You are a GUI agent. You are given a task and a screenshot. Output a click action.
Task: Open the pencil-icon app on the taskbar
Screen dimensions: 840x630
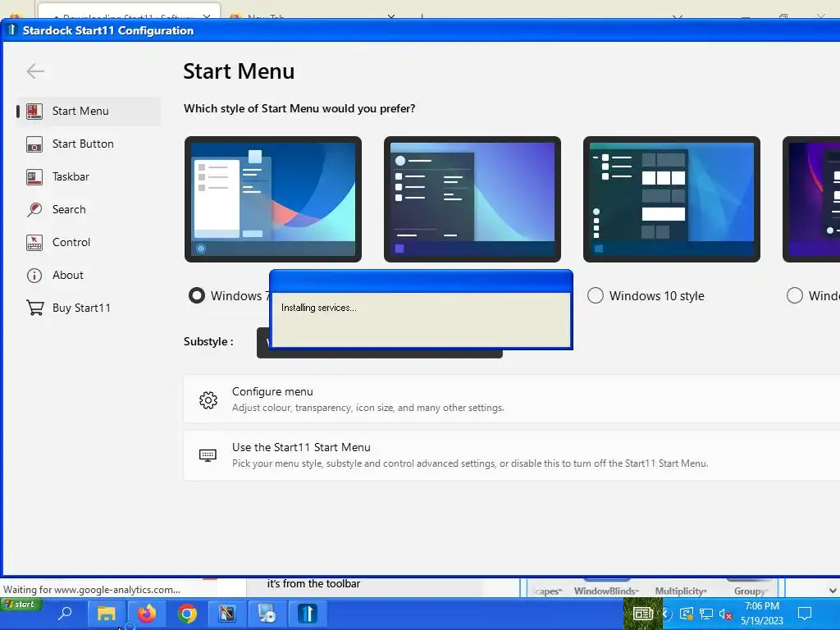[x=226, y=614]
